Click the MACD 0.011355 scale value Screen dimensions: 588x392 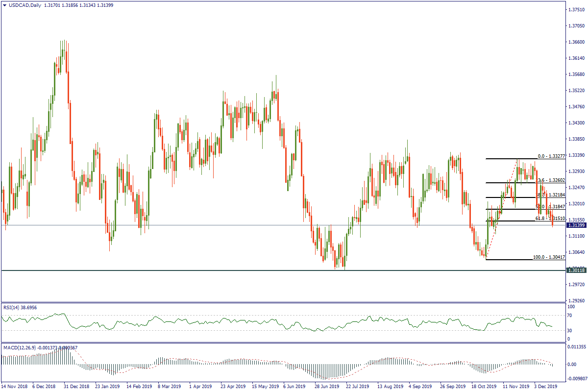576,347
